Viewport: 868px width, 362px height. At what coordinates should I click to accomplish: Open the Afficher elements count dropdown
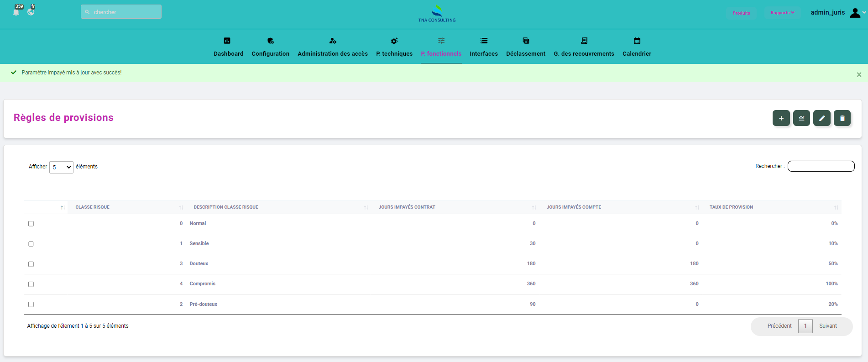pyautogui.click(x=61, y=167)
